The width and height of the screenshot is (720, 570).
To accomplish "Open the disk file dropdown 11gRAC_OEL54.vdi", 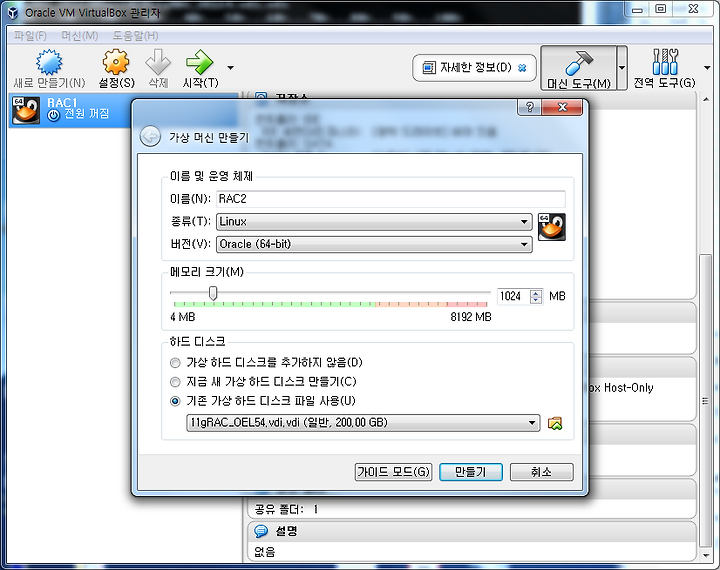I will [363, 423].
